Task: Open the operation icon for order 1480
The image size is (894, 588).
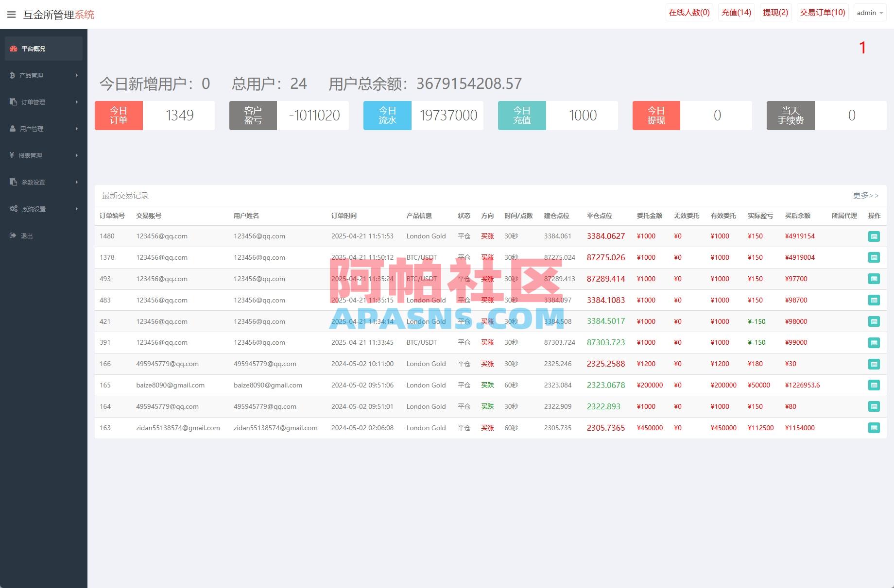Action: click(874, 236)
